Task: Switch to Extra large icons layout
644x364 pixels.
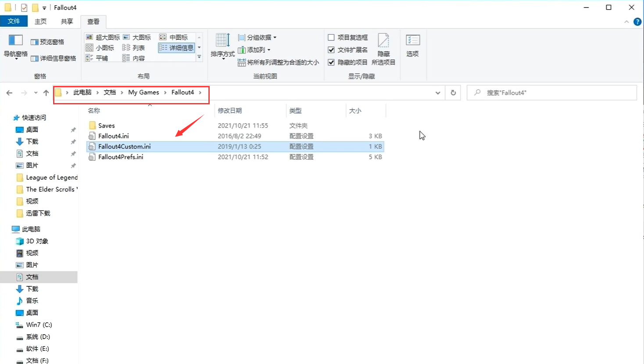Action: (103, 37)
